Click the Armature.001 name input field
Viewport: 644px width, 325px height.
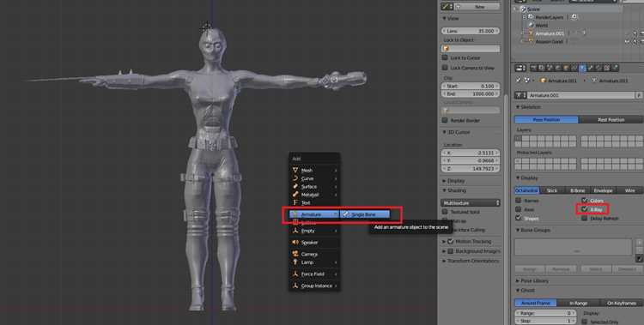(x=581, y=95)
